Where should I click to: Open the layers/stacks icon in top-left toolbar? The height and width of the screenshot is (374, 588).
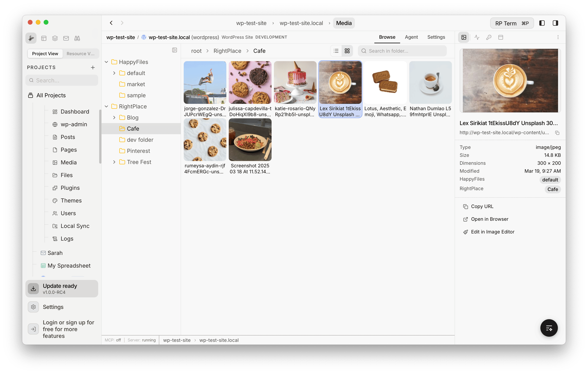(55, 38)
